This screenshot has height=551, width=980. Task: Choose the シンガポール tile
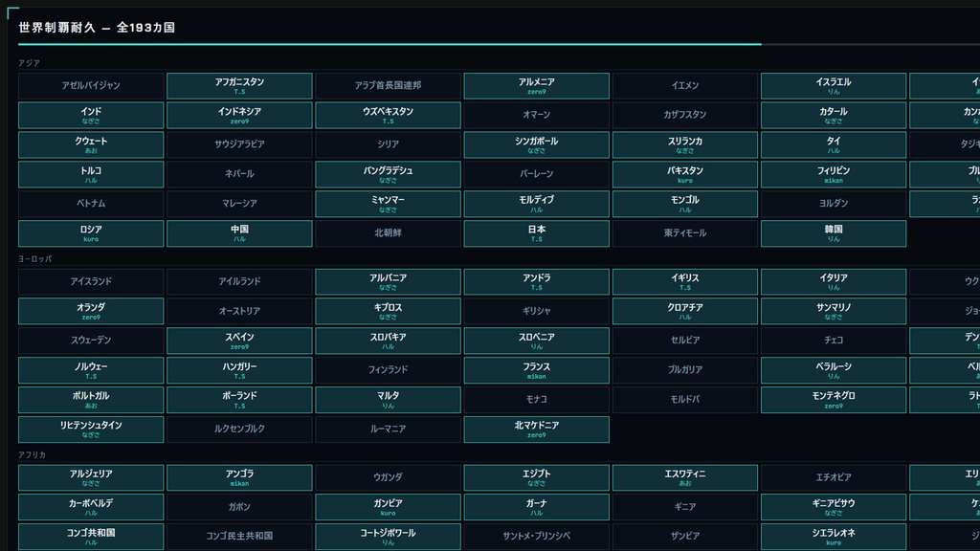click(536, 144)
